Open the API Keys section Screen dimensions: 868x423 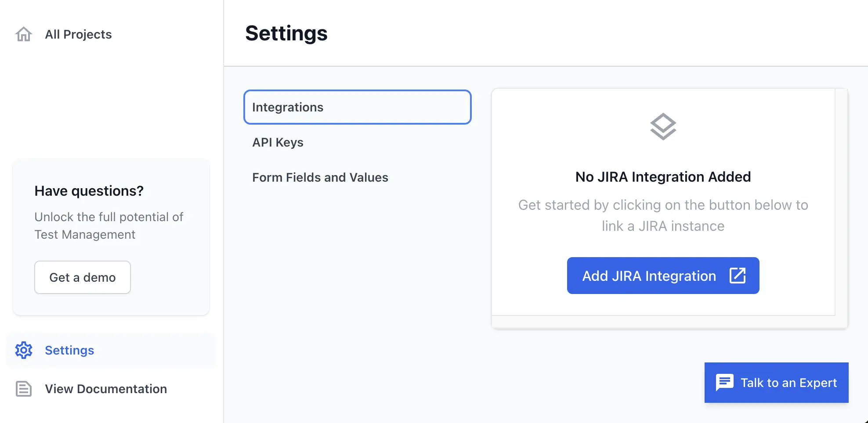278,142
